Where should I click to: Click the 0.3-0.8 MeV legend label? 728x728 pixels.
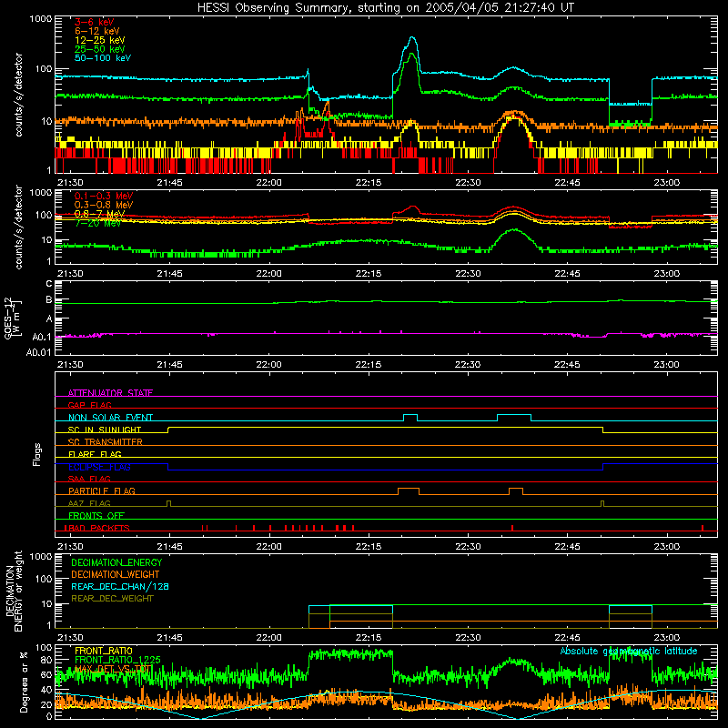[x=104, y=205]
